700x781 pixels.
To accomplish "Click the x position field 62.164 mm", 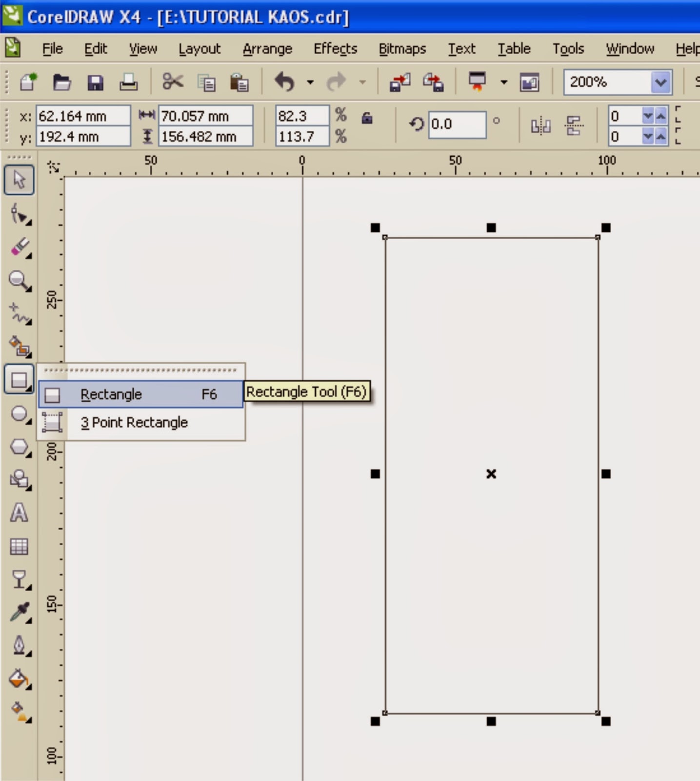I will 83,116.
